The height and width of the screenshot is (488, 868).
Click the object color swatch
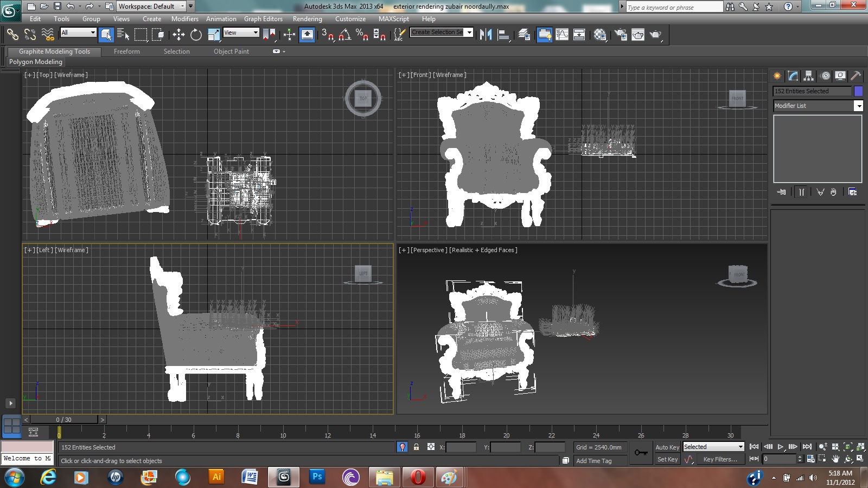tap(858, 91)
